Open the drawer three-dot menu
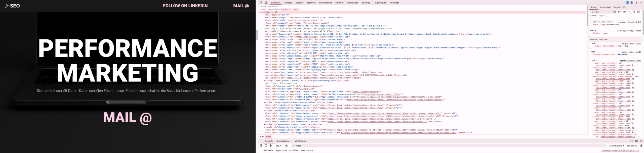The image size is (644, 153). coord(261,141)
